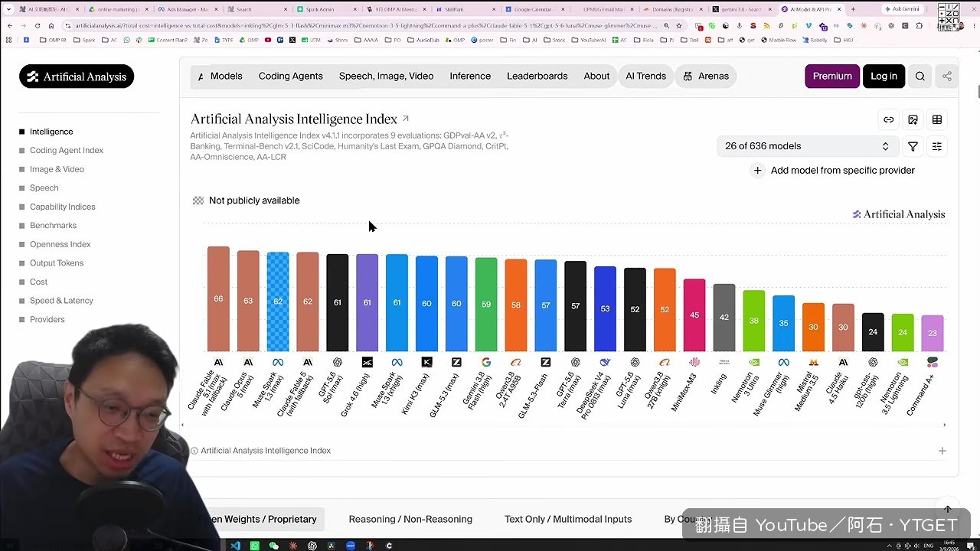980x551 pixels.
Task: Open the model filter funnel icon
Action: 913,146
